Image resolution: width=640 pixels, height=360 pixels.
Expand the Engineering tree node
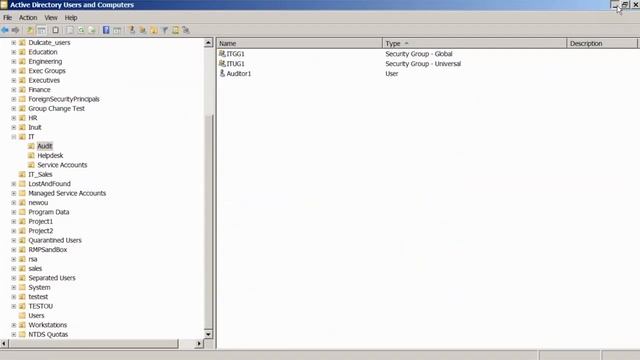coord(14,61)
